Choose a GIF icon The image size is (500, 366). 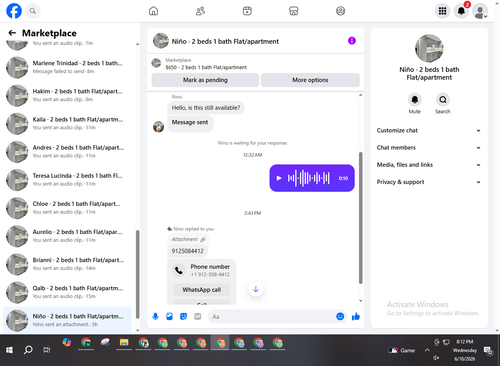[x=198, y=316]
